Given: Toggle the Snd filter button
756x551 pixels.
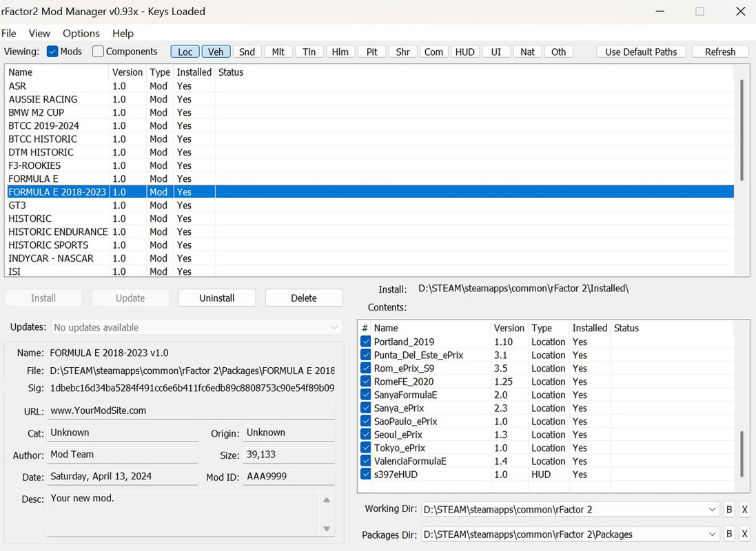Looking at the screenshot, I should (x=247, y=52).
